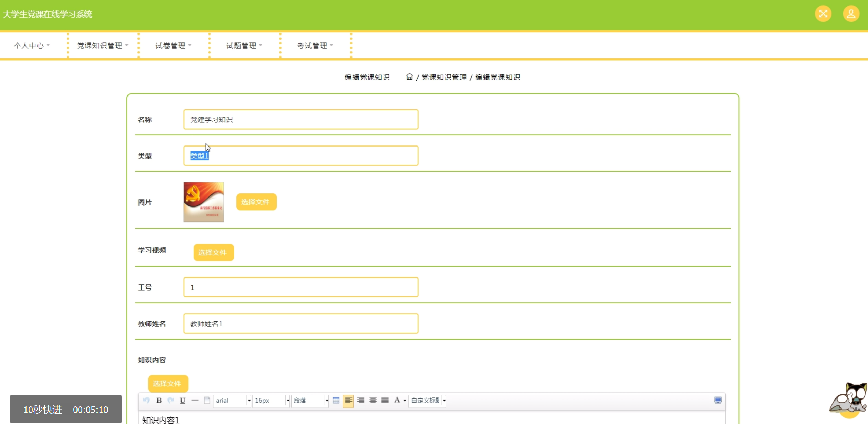Toggle fullscreen mode for the editor
This screenshot has height=424, width=868.
[718, 400]
